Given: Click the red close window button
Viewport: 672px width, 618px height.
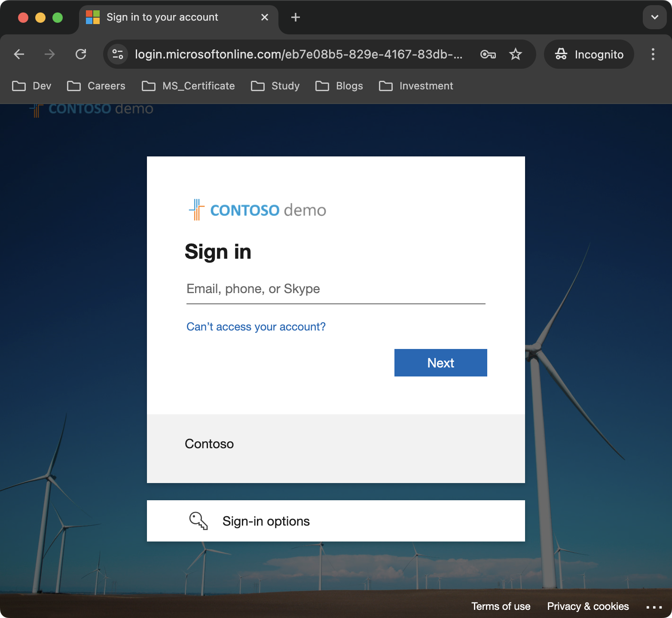Looking at the screenshot, I should [23, 17].
